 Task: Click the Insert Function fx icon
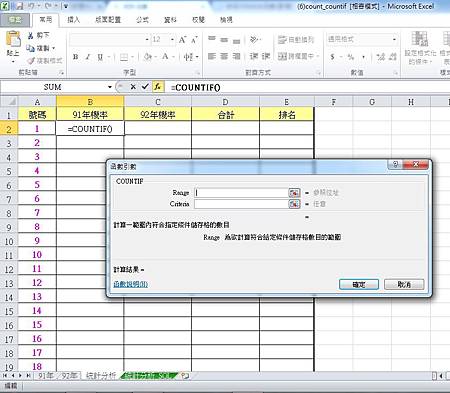[158, 87]
